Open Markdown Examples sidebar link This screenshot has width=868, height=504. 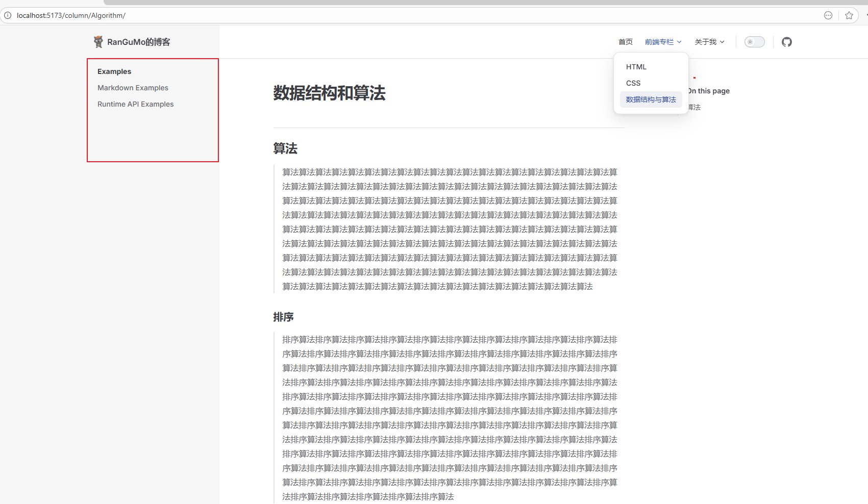tap(133, 88)
